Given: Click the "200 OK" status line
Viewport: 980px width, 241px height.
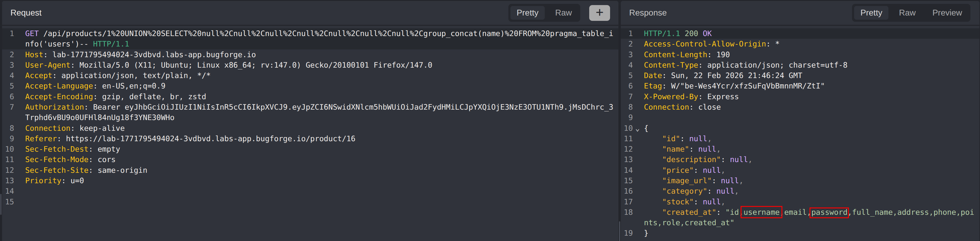Looking at the screenshot, I should coord(698,33).
